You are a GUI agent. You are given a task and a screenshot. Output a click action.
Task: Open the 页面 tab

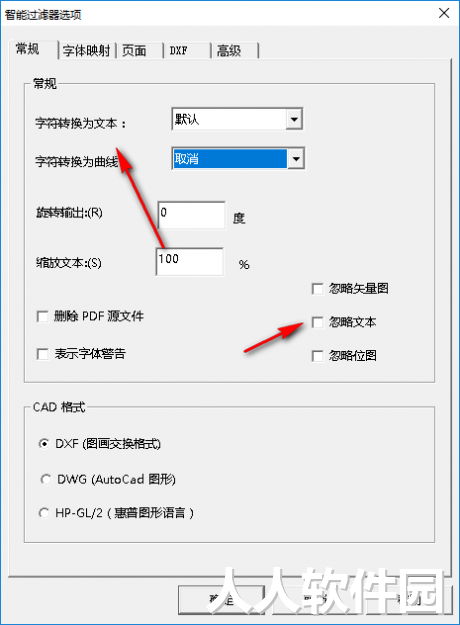point(140,50)
